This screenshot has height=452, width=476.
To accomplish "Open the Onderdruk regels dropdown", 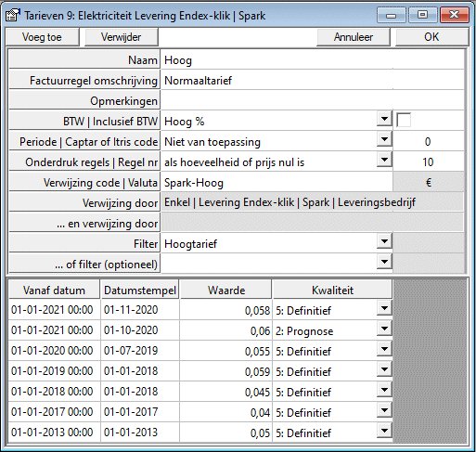I will tap(384, 160).
